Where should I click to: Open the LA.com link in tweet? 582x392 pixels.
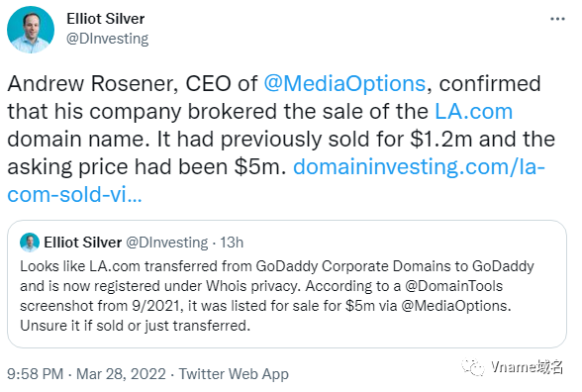pyautogui.click(x=473, y=111)
